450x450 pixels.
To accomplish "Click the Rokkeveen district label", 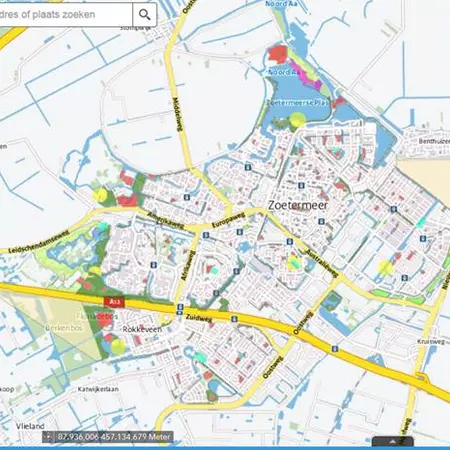I will (142, 329).
